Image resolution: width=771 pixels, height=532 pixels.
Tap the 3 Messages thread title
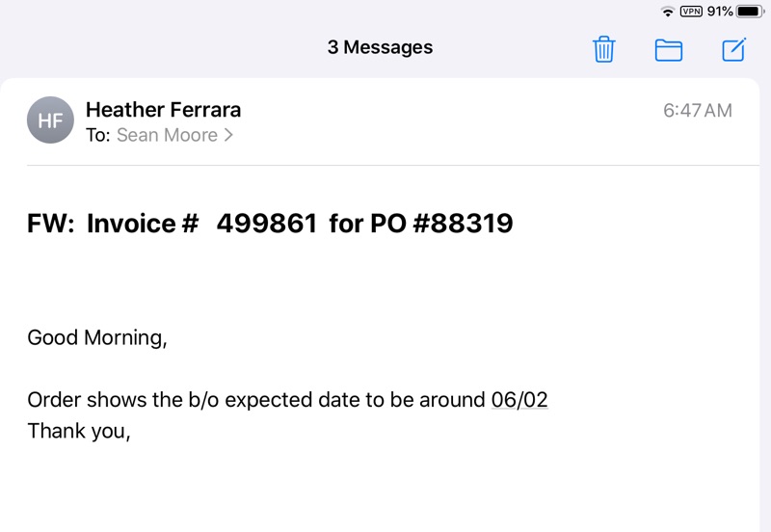[380, 47]
